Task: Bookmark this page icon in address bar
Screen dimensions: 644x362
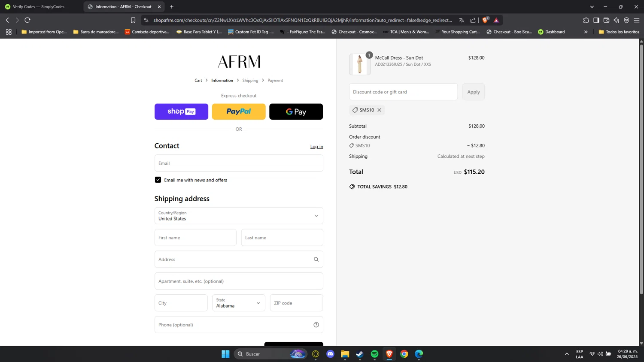Action: coord(133,20)
